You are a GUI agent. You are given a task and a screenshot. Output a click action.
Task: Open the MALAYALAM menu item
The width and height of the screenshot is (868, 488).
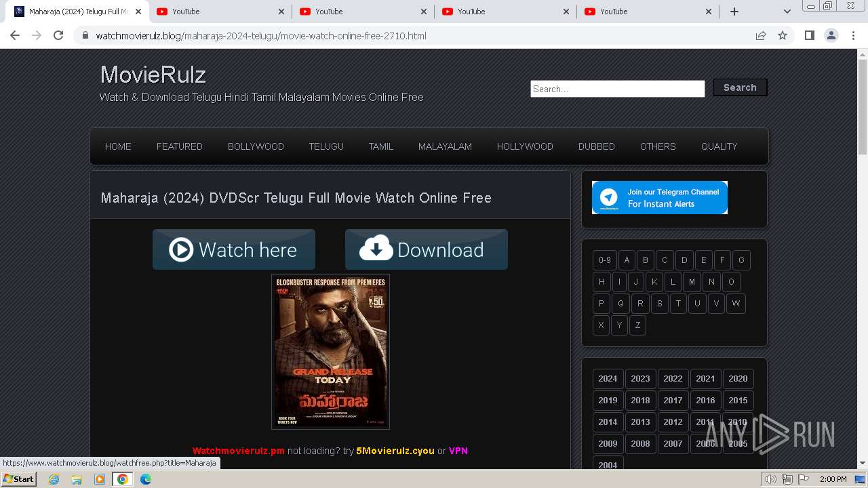click(445, 146)
